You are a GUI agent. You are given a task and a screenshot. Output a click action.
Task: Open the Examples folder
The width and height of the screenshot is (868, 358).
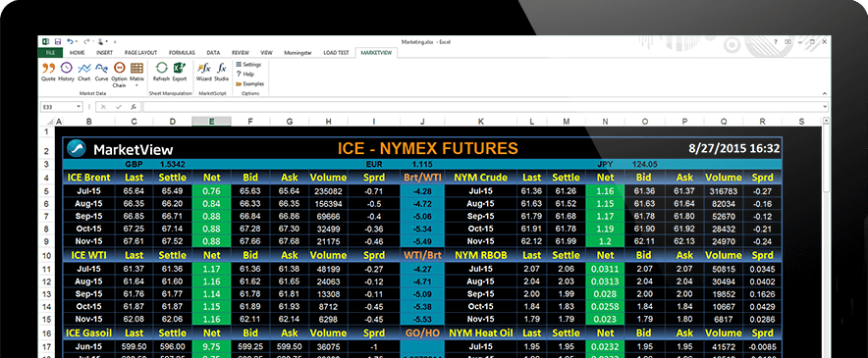pyautogui.click(x=250, y=83)
